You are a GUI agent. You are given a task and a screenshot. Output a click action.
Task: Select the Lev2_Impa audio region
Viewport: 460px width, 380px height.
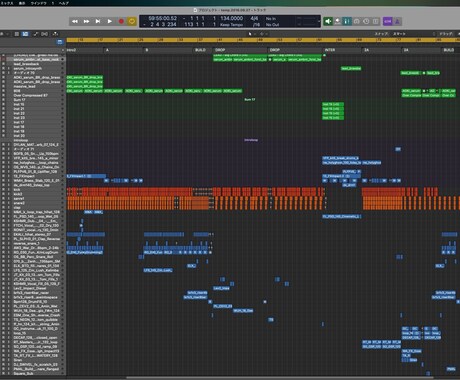tap(221, 288)
